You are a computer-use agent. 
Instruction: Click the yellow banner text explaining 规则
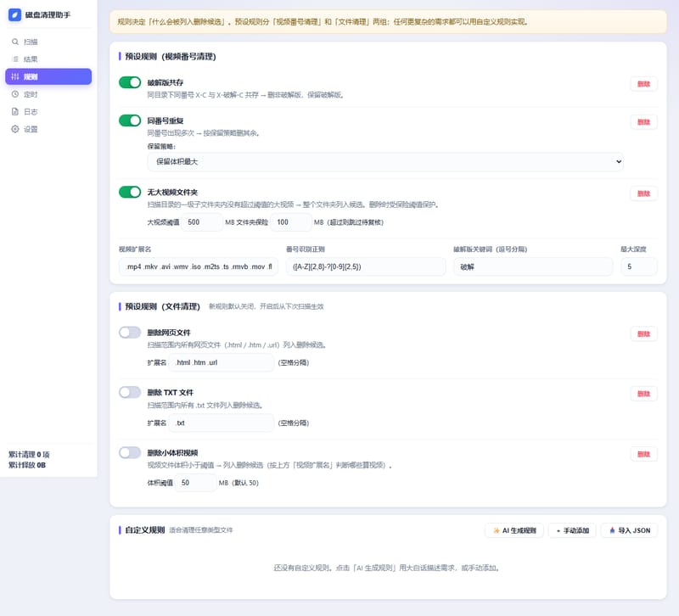click(323, 22)
